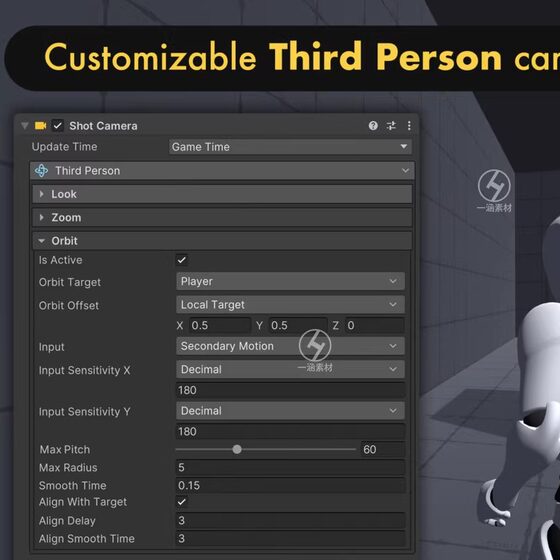Open the Input Secondary Motion dropdown

(290, 346)
